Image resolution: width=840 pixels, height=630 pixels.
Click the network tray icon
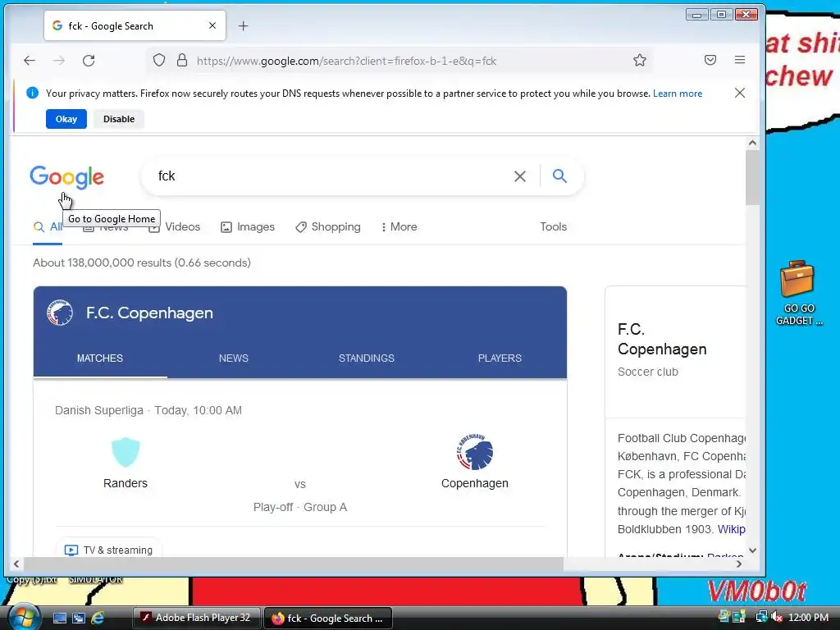pos(761,617)
